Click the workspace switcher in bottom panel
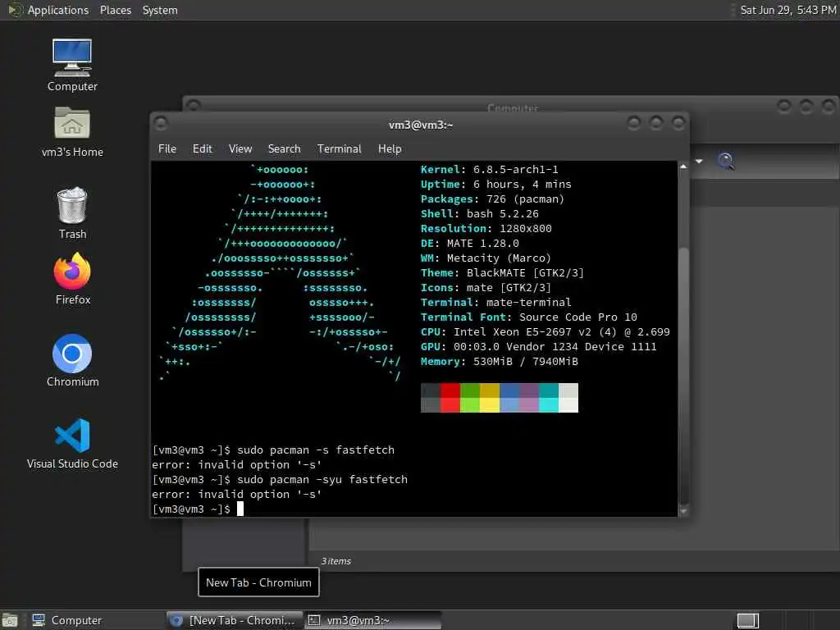Viewport: 840px width, 630px height. pyautogui.click(x=748, y=620)
